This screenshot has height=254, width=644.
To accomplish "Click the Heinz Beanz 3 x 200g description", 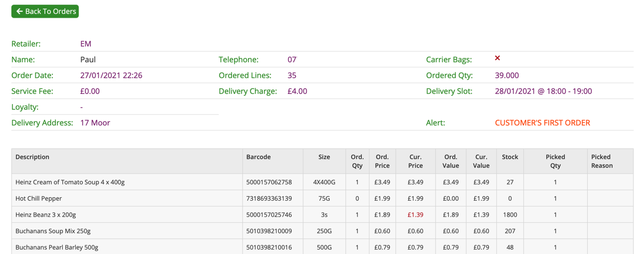I will point(46,215).
